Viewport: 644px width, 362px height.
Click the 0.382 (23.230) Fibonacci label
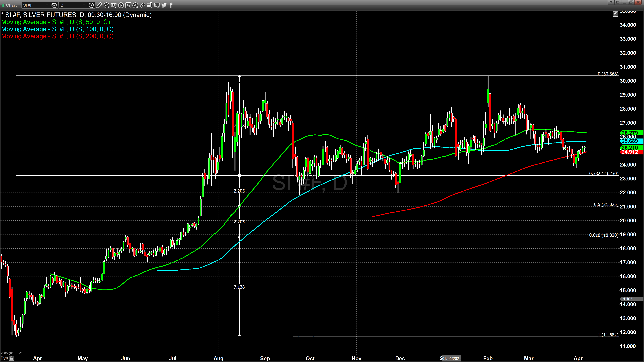604,173
